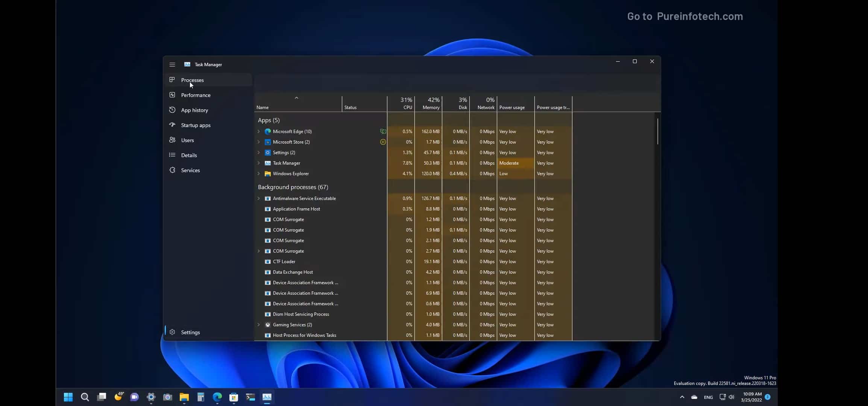Click the Background processes (67) heading
The image size is (868, 406).
(x=293, y=187)
